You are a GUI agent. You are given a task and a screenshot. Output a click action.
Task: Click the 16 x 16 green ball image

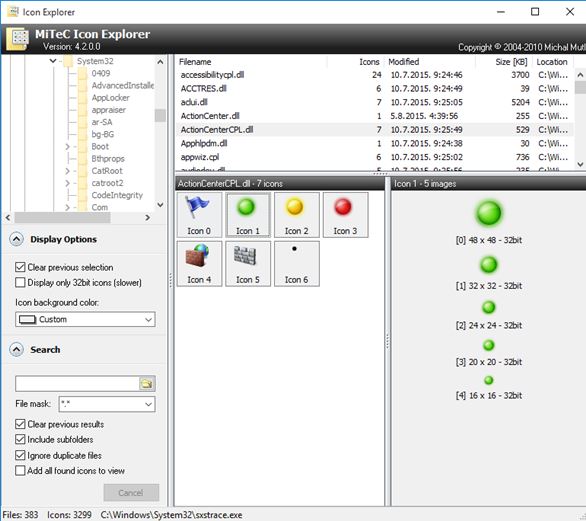(488, 380)
